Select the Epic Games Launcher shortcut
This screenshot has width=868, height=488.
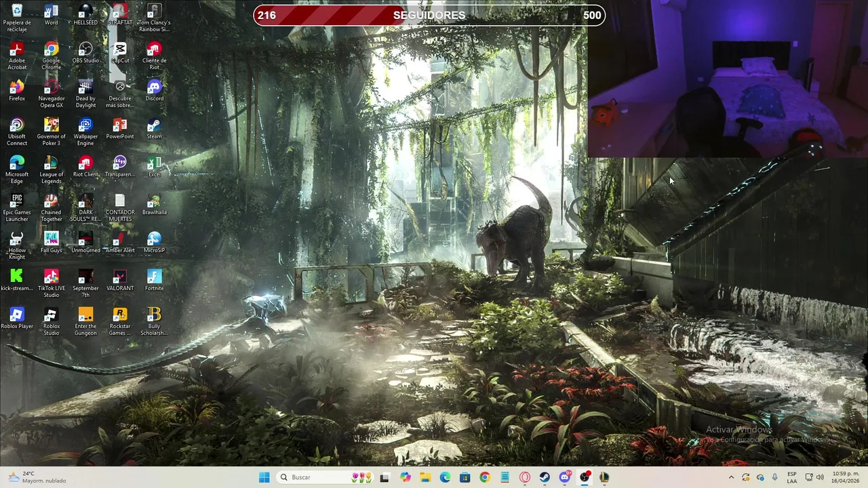point(17,207)
